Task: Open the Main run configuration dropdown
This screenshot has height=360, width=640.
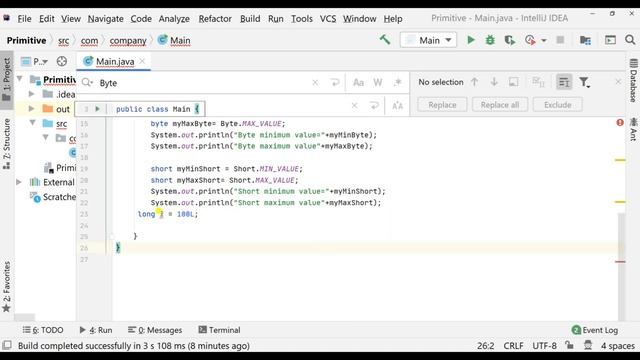Action: pyautogui.click(x=428, y=40)
